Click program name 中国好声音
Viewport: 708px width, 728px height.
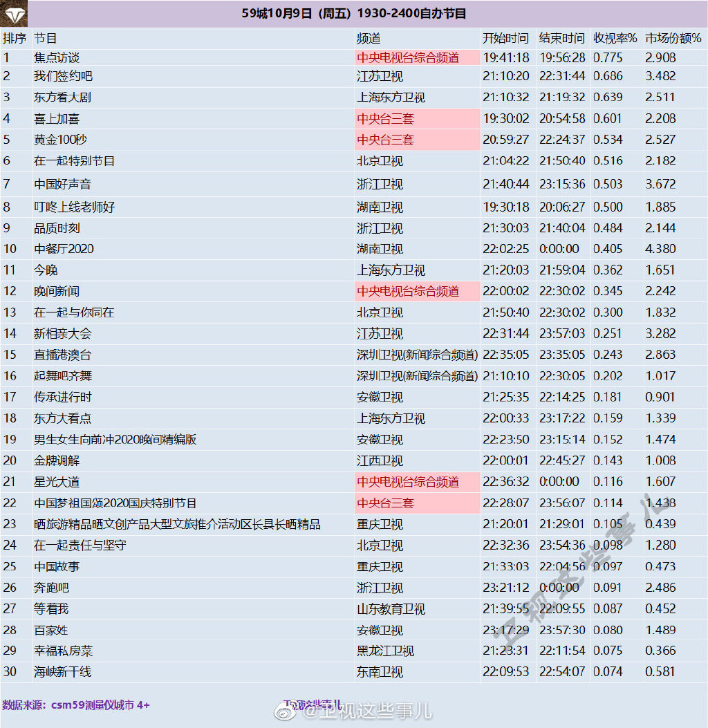coord(62,185)
